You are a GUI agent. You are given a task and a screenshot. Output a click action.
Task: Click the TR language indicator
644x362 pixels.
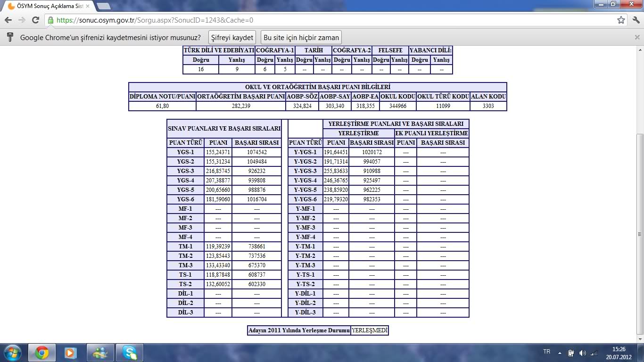coord(547,352)
